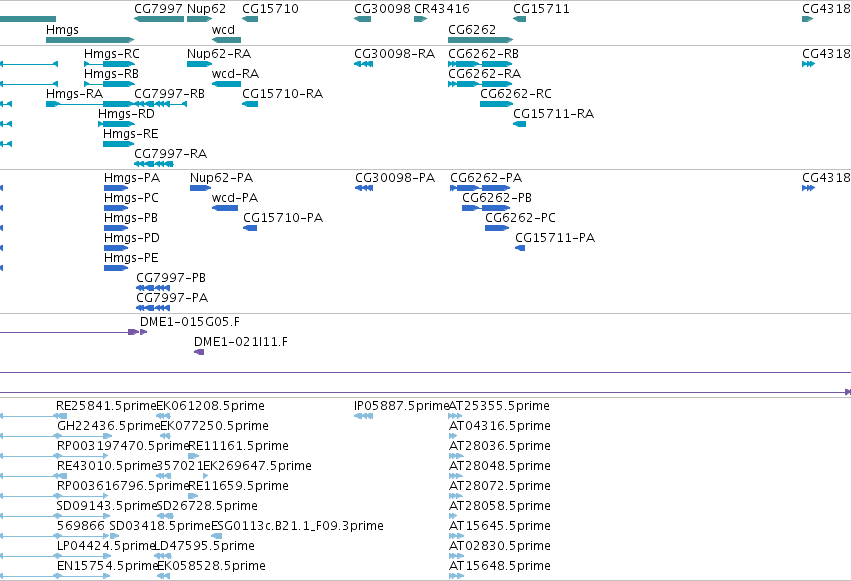
Task: Click EST label DME1-015G05.F
Action: point(189,322)
